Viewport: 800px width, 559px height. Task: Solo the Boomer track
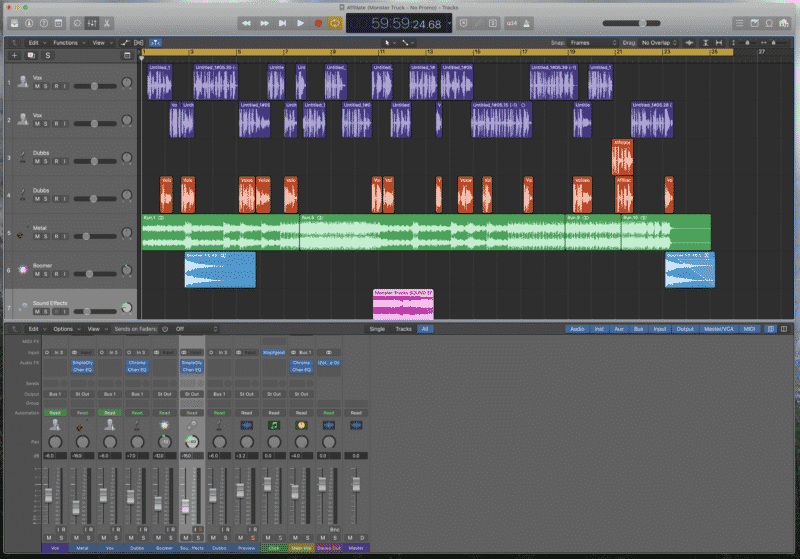click(45, 274)
